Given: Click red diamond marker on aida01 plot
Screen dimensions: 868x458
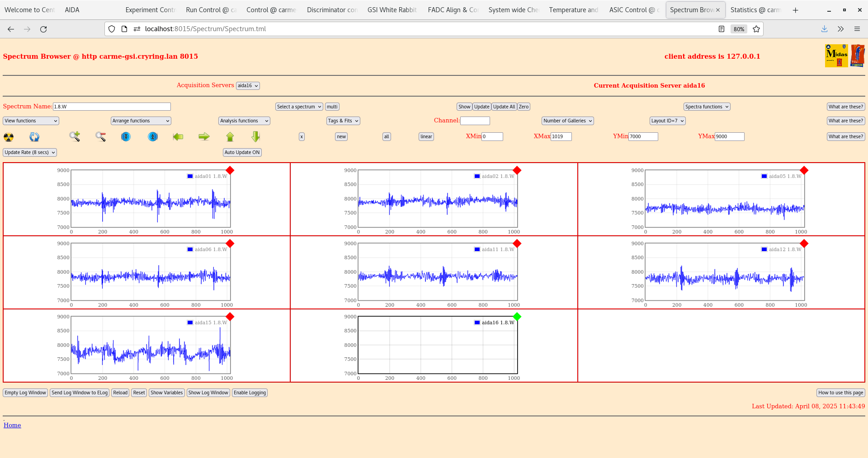Looking at the screenshot, I should pyautogui.click(x=230, y=170).
